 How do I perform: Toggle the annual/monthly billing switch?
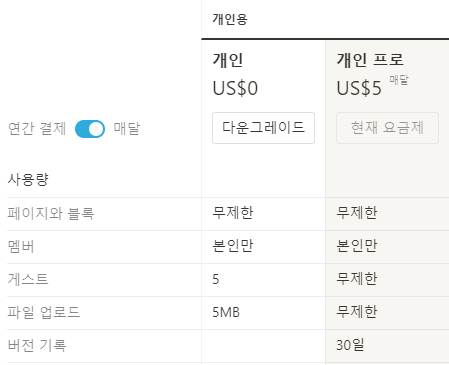[90, 129]
